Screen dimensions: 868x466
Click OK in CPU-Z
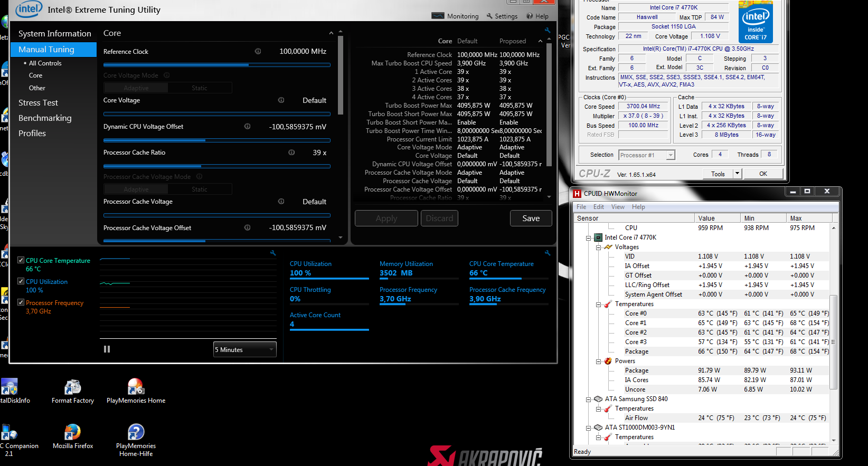tap(763, 174)
